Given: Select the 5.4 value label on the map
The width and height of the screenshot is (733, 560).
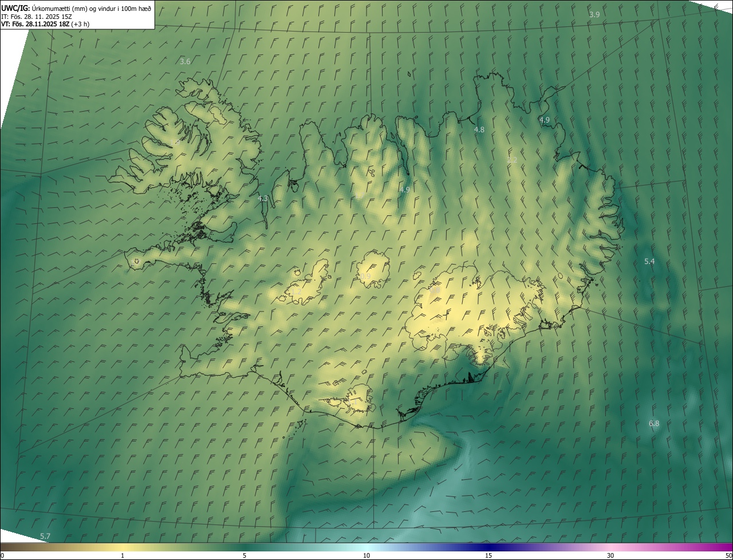Looking at the screenshot, I should tap(649, 262).
